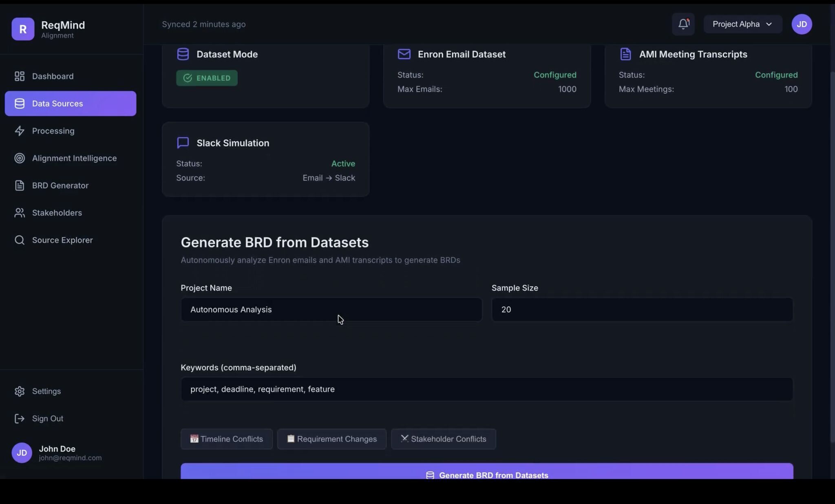Image resolution: width=835 pixels, height=504 pixels.
Task: Show the Stakeholders page
Action: click(x=70, y=213)
